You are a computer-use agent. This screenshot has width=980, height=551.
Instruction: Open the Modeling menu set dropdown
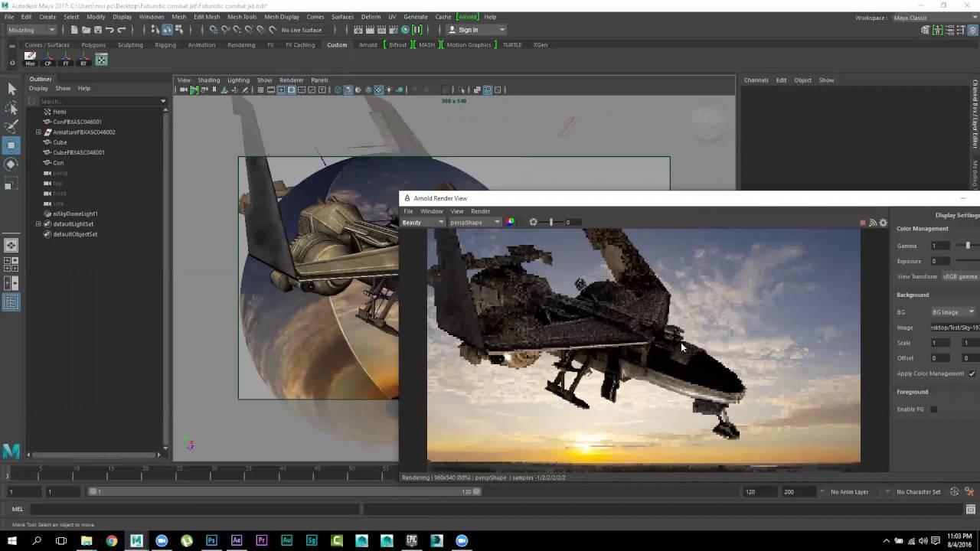[31, 30]
